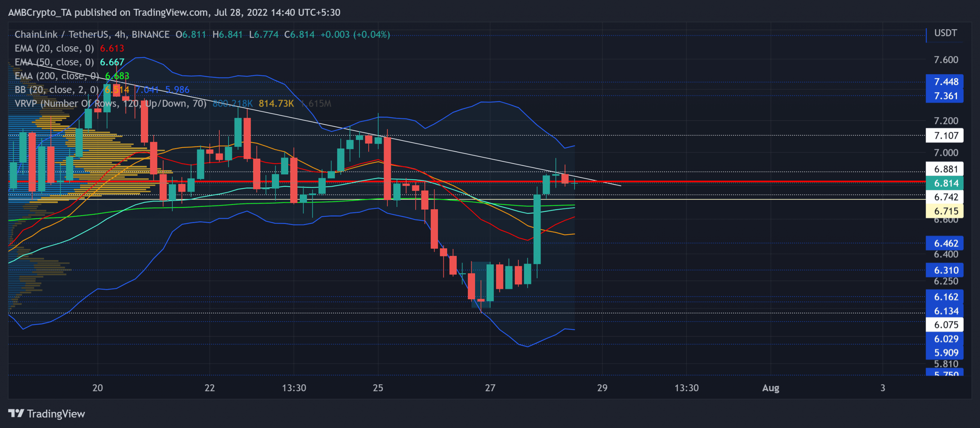Click the 7.448 blue price label

tap(944, 82)
